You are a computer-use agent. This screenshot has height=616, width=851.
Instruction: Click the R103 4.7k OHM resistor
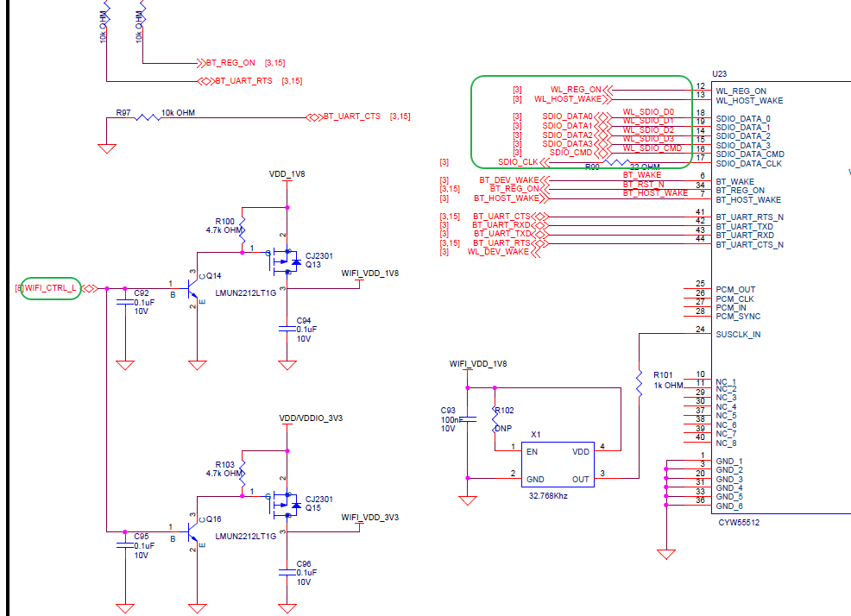(243, 473)
